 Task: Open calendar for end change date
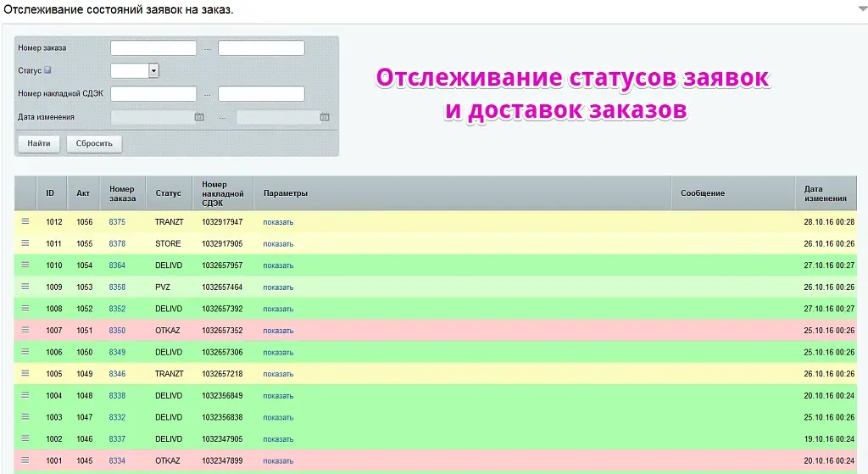coord(325,117)
